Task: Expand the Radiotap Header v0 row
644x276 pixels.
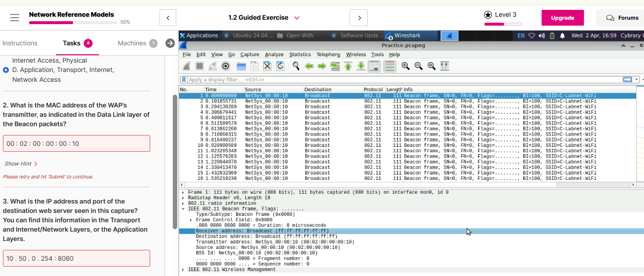Action: [183, 198]
